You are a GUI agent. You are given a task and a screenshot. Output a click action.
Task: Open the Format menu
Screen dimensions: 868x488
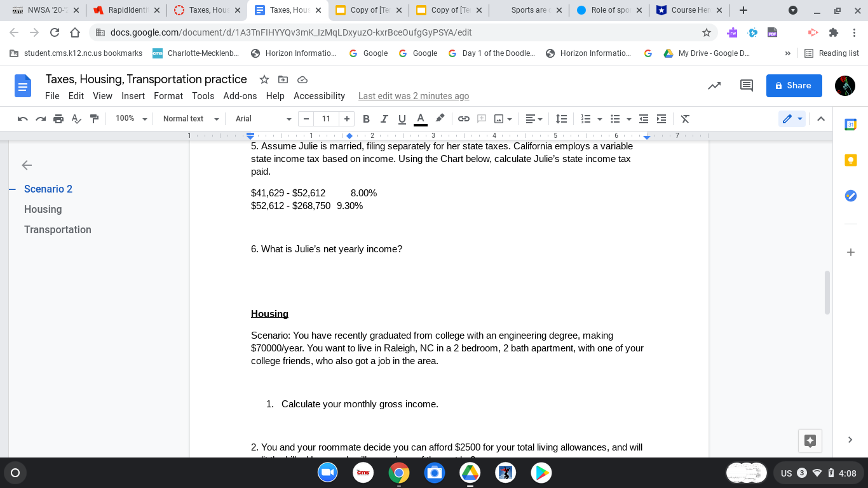click(168, 96)
